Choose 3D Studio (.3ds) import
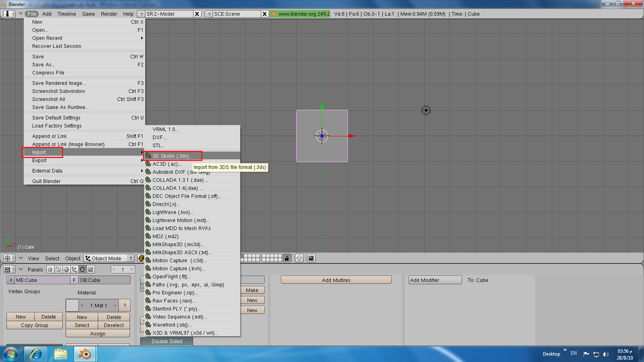Screen dimensions: 644x362 pyautogui.click(x=192, y=156)
